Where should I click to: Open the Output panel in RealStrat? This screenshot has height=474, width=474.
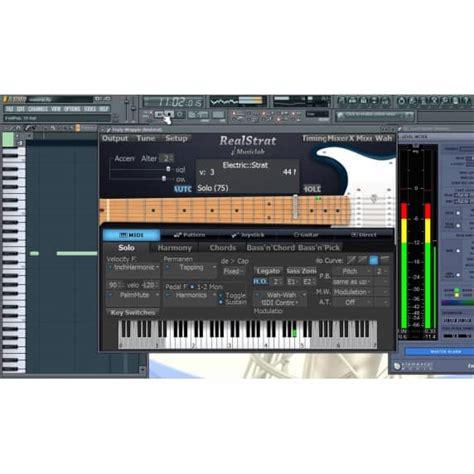(115, 138)
